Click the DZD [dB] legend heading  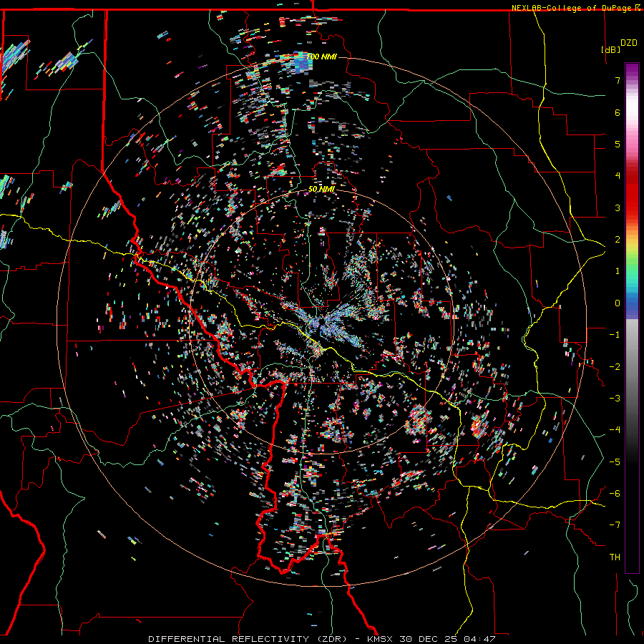click(619, 46)
